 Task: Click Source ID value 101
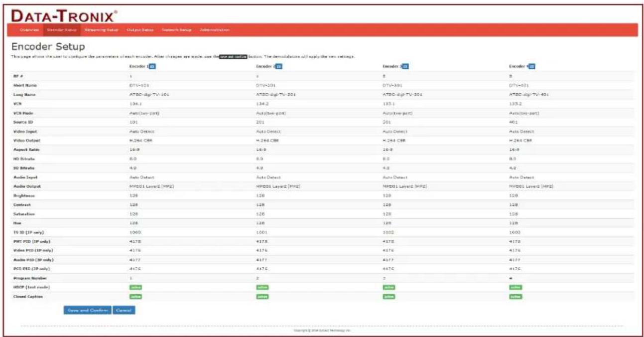(133, 121)
